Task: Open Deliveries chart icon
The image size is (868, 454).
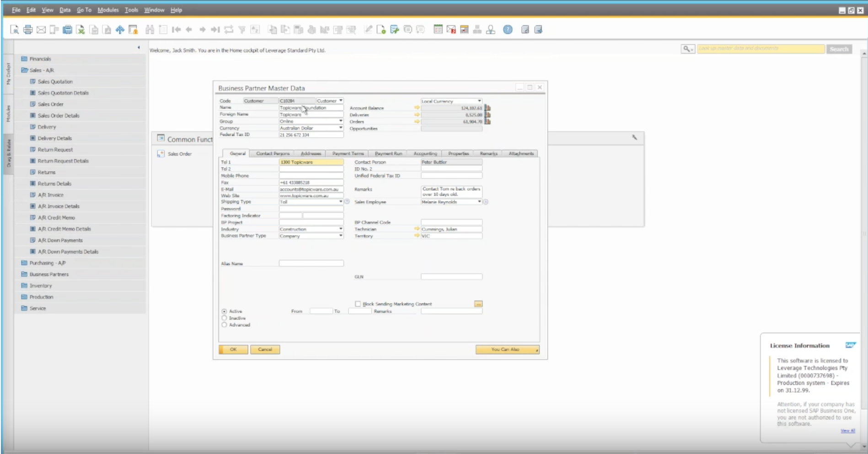Action: pyautogui.click(x=488, y=115)
